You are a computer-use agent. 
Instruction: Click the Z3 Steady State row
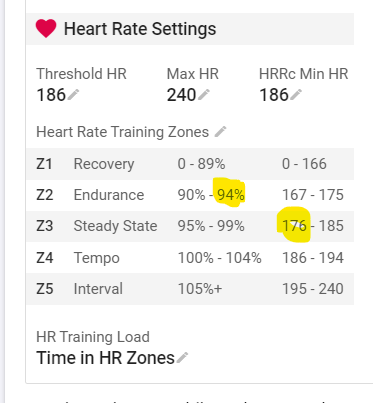pyautogui.click(x=190, y=226)
